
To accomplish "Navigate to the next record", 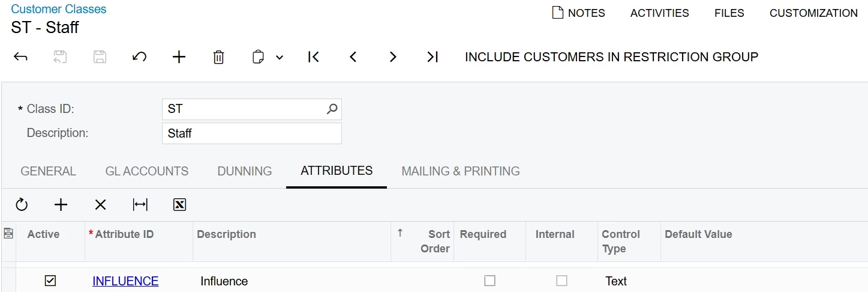I will tap(393, 57).
